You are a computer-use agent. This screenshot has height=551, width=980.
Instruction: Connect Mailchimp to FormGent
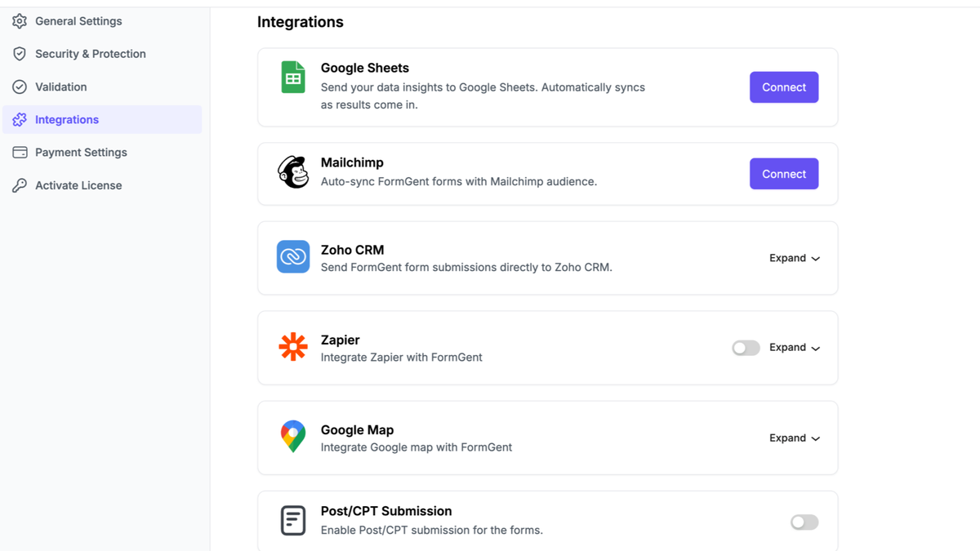tap(783, 173)
